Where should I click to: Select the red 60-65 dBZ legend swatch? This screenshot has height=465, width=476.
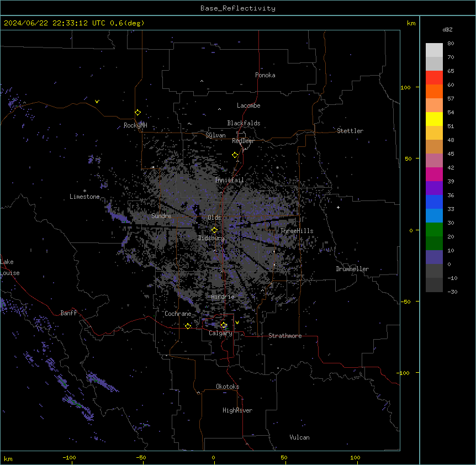[x=434, y=78]
